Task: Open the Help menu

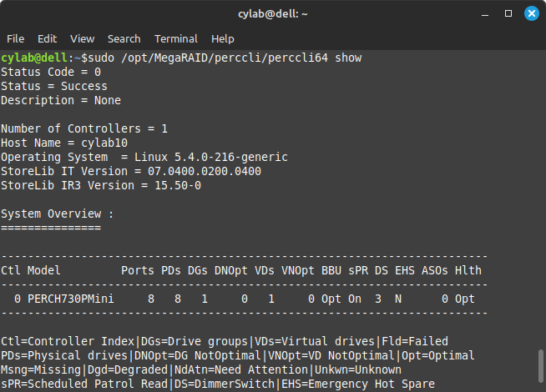Action: pos(223,38)
